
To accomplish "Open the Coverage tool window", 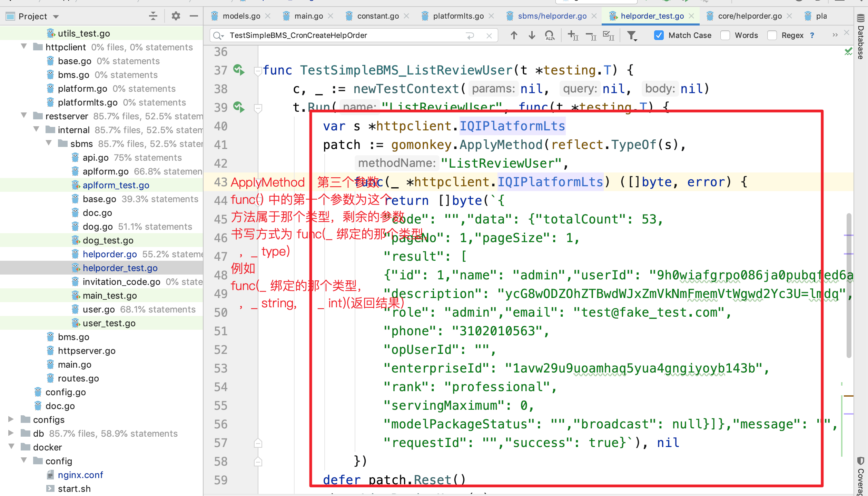I will [861, 477].
